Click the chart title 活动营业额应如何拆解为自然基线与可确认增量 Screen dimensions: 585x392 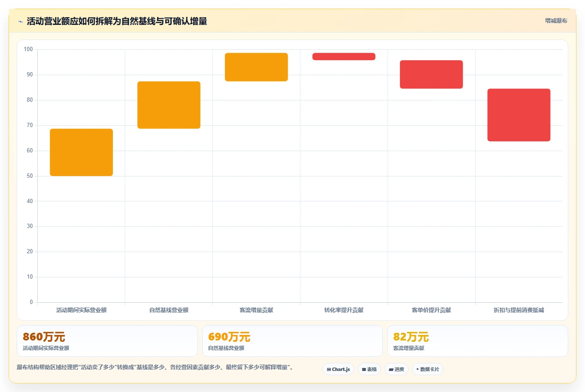coord(117,21)
